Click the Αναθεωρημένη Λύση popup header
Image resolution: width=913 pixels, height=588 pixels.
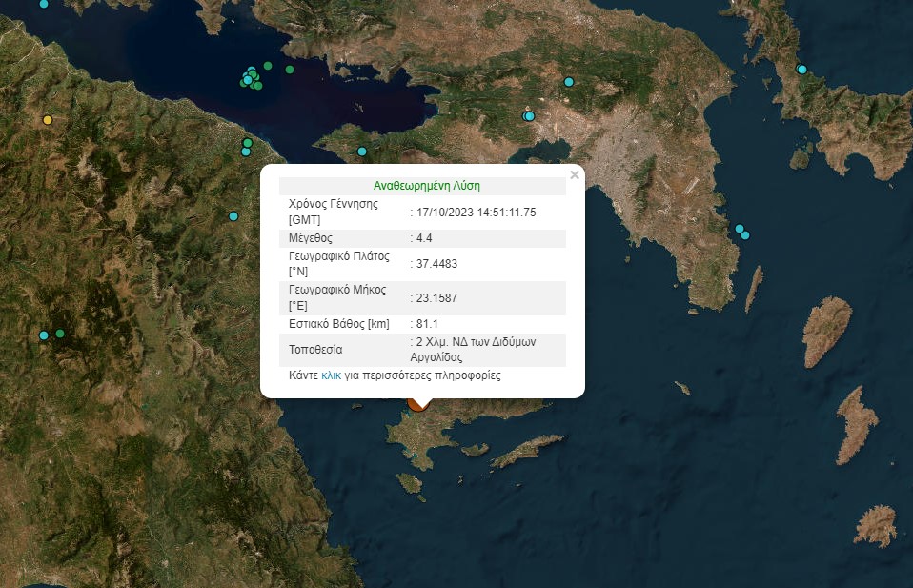pyautogui.click(x=428, y=184)
